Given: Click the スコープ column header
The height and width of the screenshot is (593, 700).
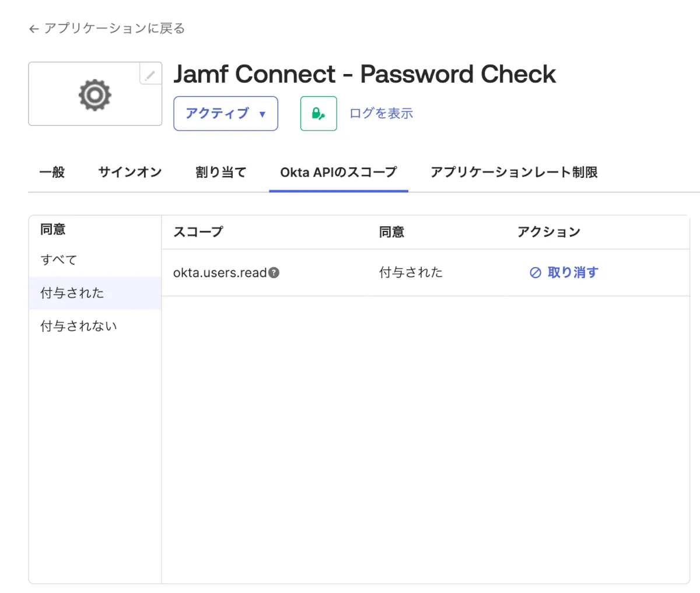Looking at the screenshot, I should coord(198,231).
